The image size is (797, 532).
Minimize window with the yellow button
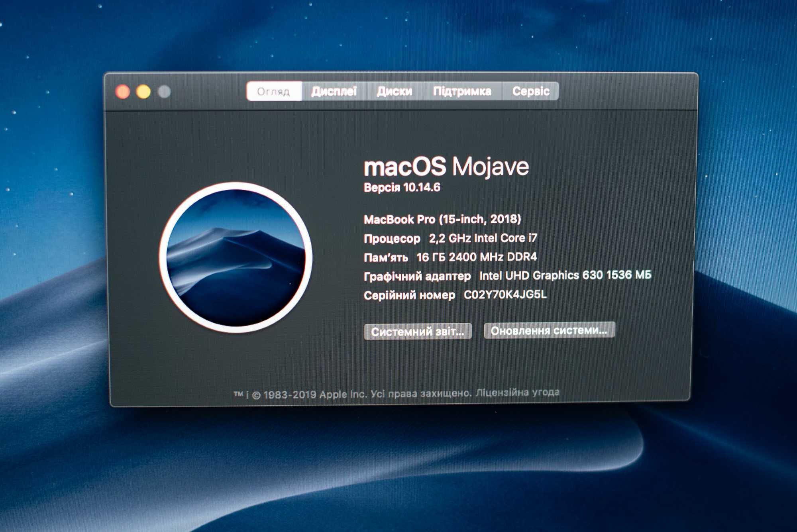(x=143, y=92)
